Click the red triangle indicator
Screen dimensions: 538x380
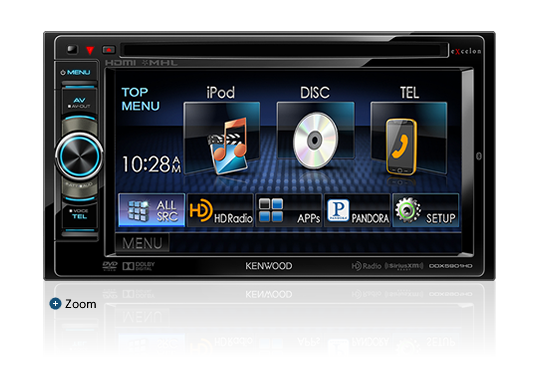[x=90, y=50]
